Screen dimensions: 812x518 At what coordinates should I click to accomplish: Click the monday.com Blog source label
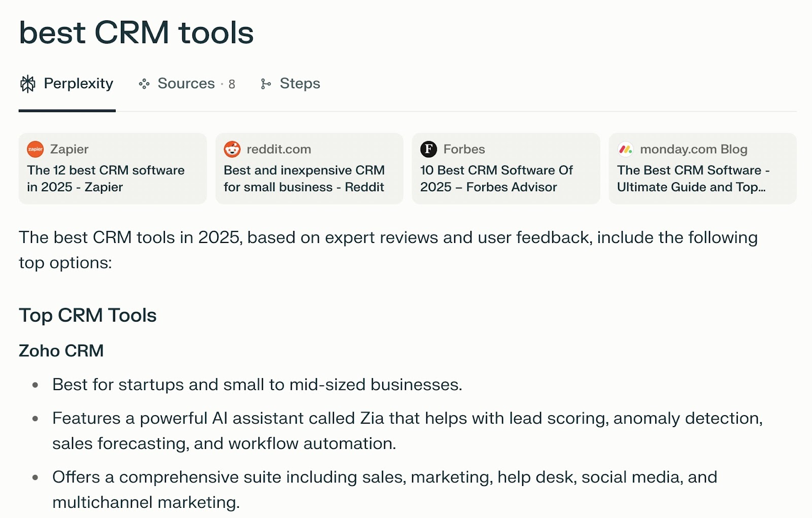[694, 149]
